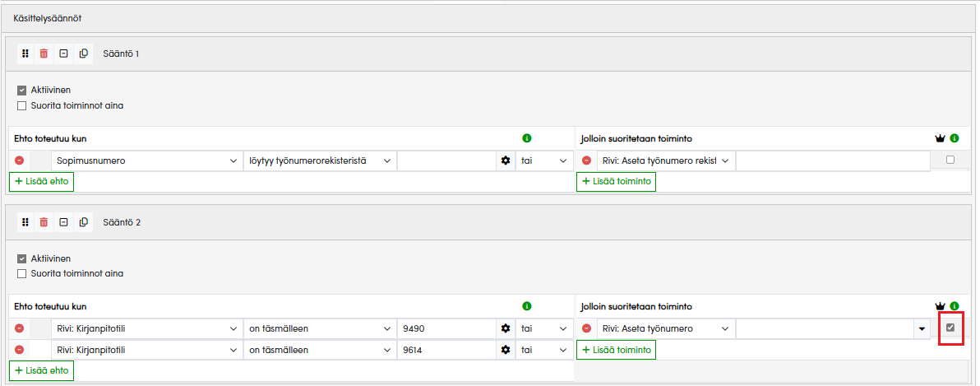Copy Sääntö 2 using the duplicate icon
Image resolution: width=980 pixels, height=386 pixels.
[84, 222]
